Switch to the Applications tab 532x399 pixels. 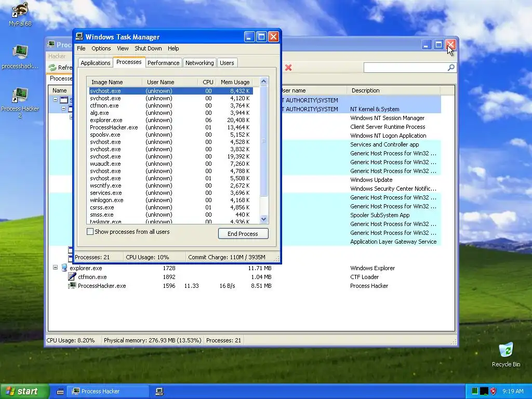96,63
